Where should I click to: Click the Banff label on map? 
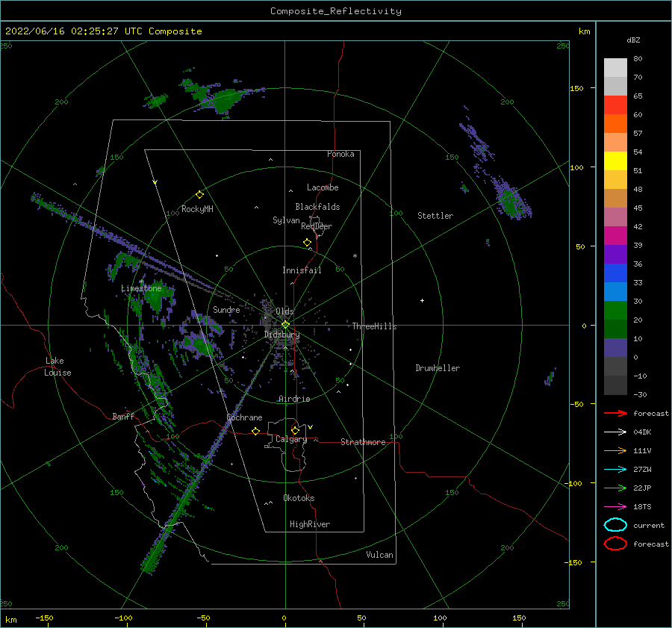coord(123,417)
